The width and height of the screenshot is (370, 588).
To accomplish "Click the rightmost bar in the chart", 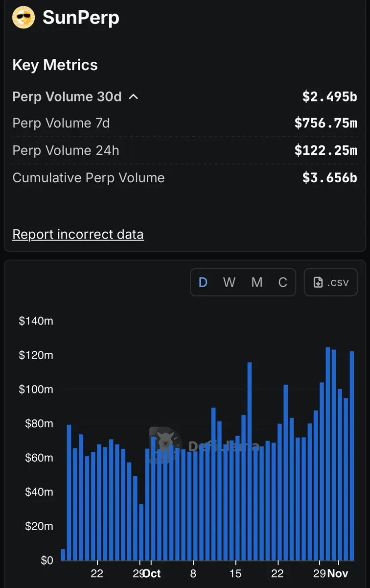I will (351, 456).
